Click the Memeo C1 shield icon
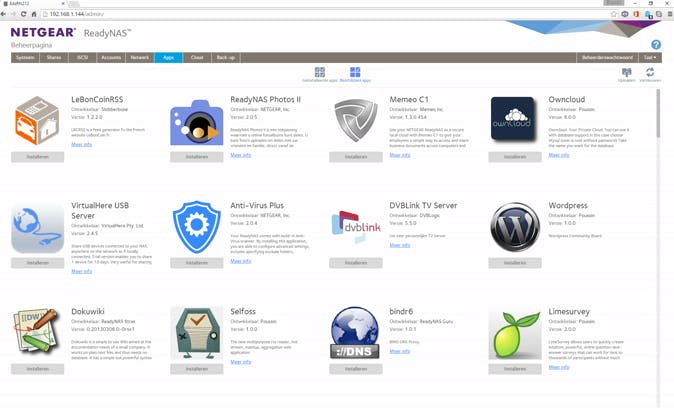The width and height of the screenshot is (674, 408). 356,120
